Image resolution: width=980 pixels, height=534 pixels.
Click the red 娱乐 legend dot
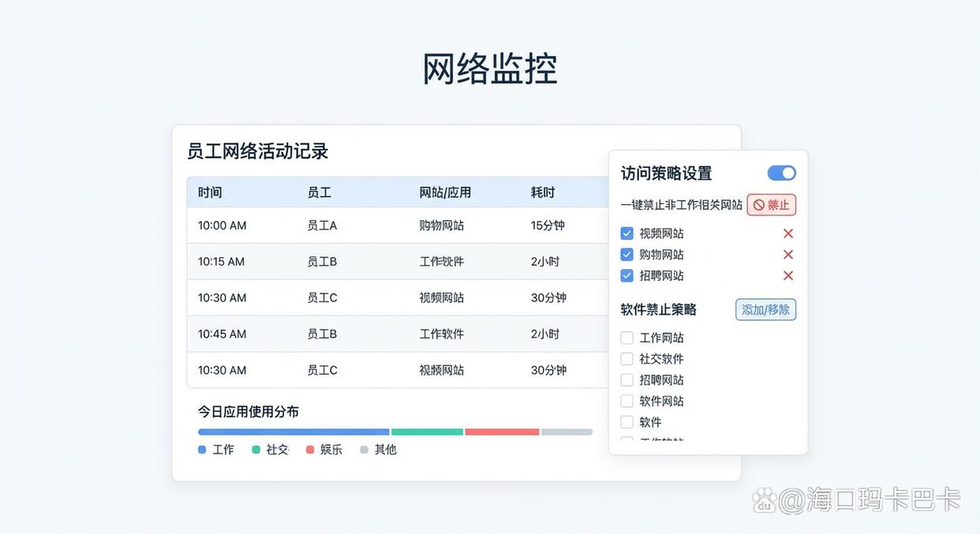point(309,449)
